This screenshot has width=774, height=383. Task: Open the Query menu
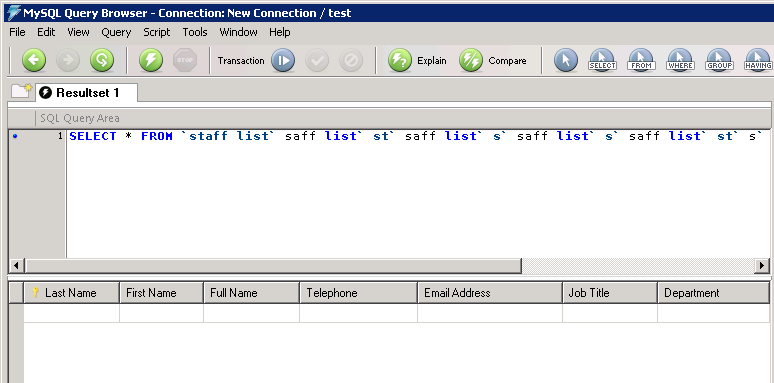[x=116, y=32]
